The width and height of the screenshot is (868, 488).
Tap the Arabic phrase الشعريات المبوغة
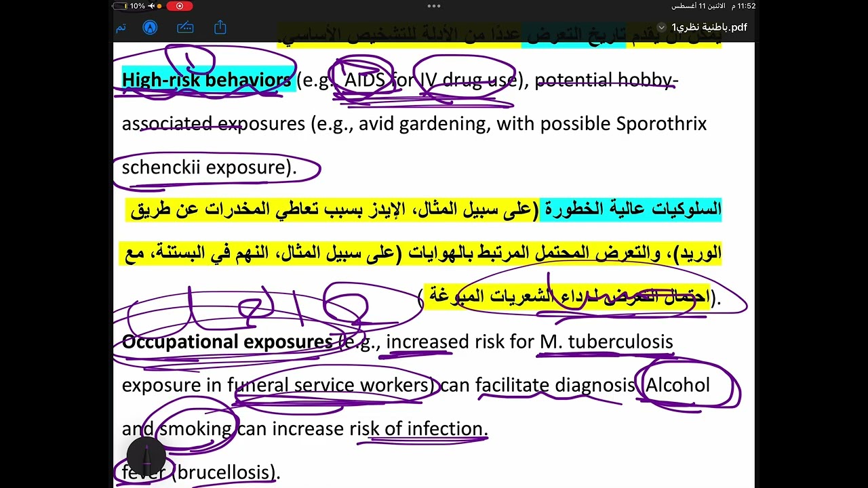(491, 296)
